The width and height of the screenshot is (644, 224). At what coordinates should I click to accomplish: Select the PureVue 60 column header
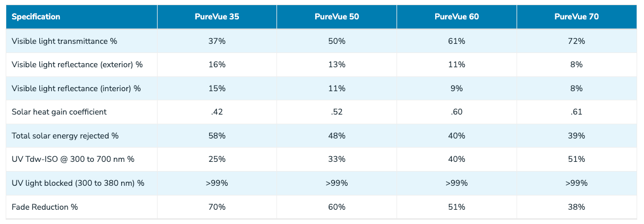457,17
